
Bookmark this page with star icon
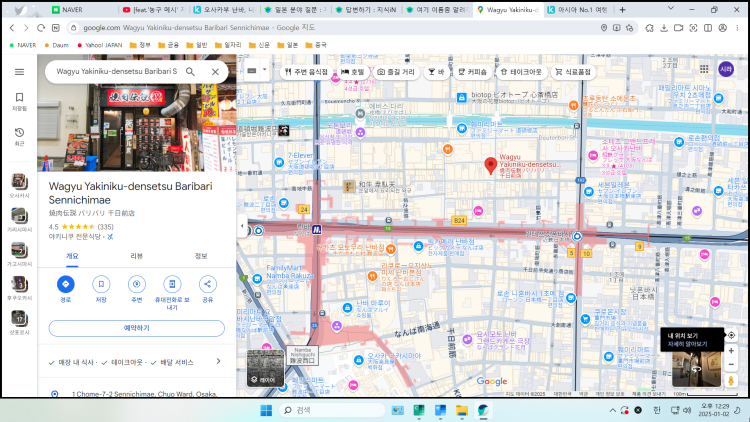[629, 28]
